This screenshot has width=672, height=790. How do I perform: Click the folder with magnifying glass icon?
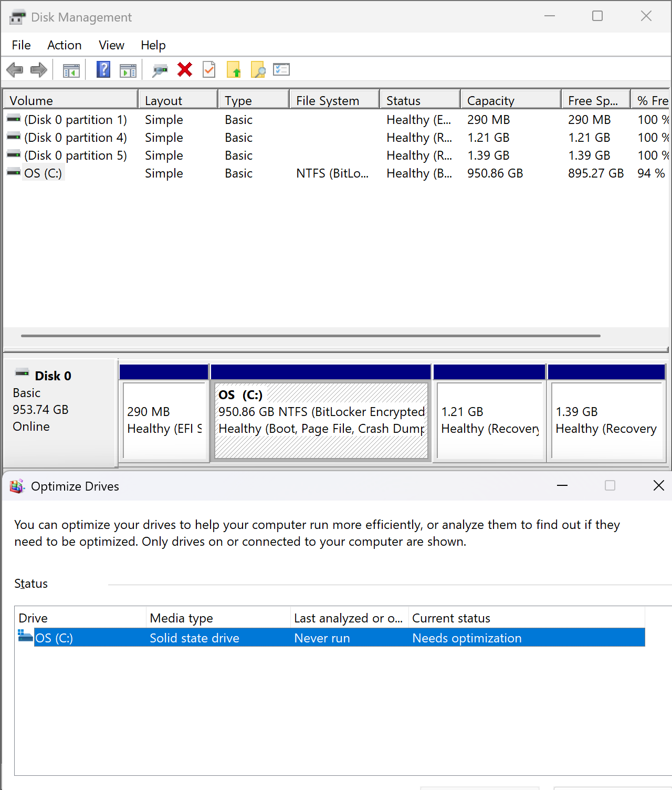(x=258, y=69)
